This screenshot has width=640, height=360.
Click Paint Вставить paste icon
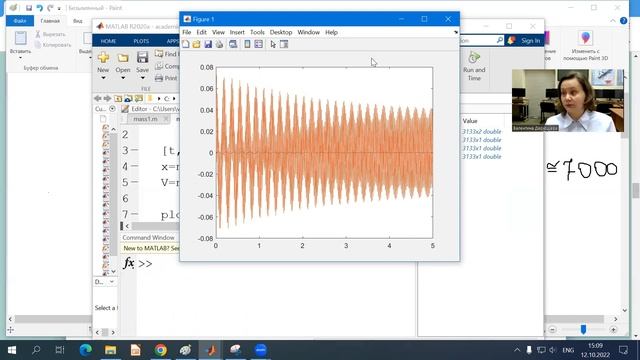[20, 38]
